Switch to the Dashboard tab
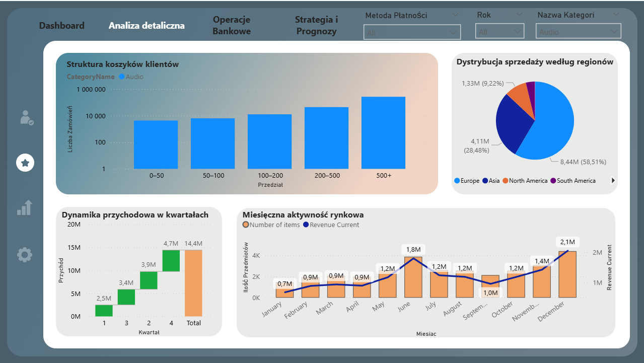This screenshot has height=363, width=644. 62,26
